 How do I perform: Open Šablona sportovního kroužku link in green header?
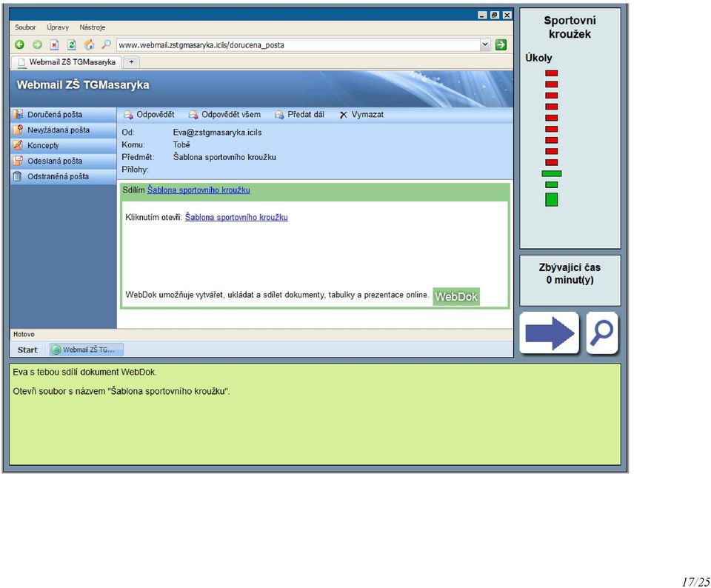click(x=198, y=190)
